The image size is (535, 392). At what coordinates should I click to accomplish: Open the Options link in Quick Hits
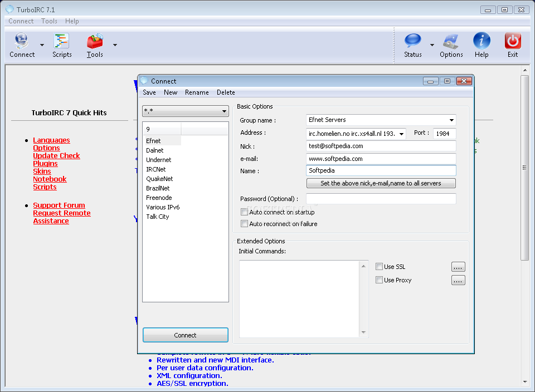(x=46, y=148)
